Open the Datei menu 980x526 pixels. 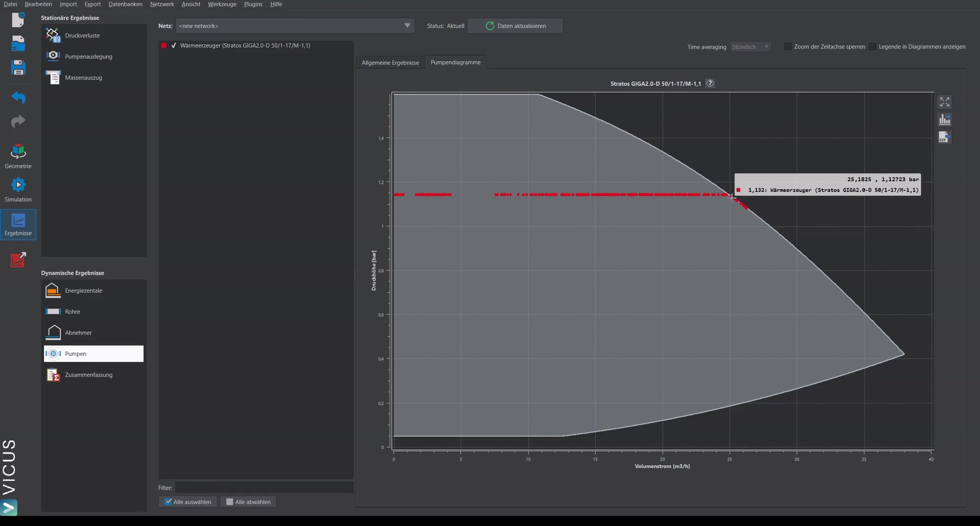10,4
